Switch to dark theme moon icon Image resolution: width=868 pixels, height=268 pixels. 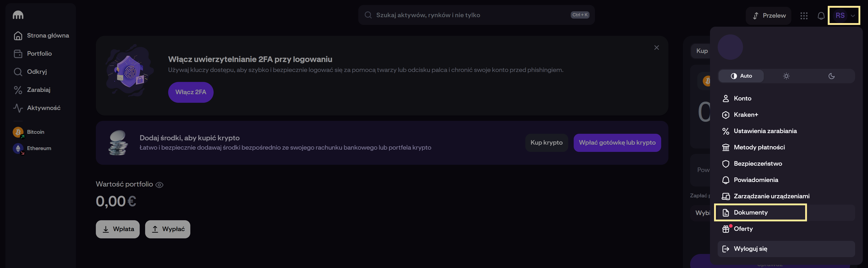tap(831, 76)
